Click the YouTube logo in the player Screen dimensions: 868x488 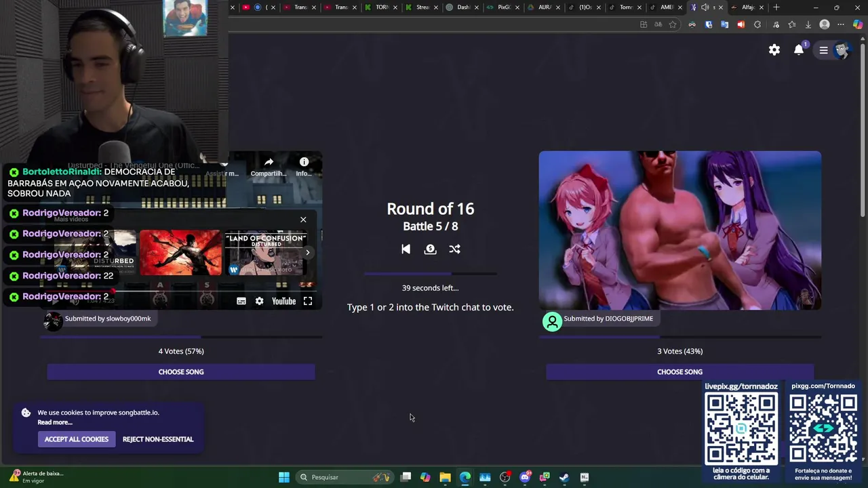click(x=283, y=301)
